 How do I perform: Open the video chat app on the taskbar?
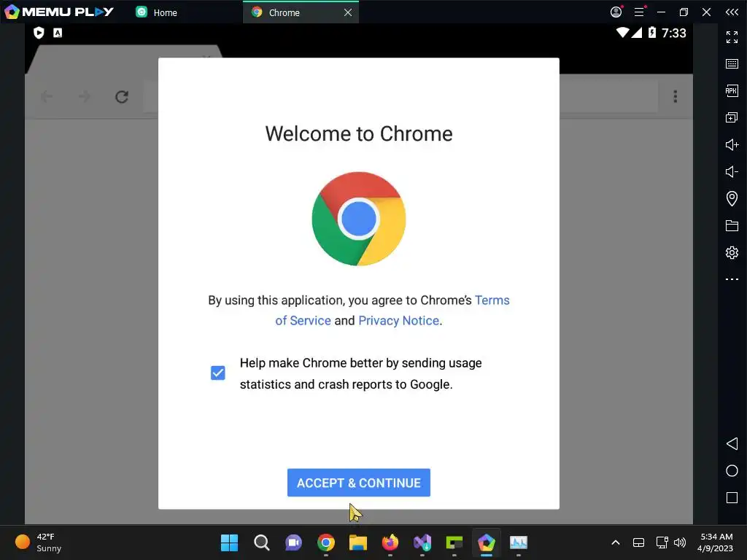pyautogui.click(x=293, y=542)
